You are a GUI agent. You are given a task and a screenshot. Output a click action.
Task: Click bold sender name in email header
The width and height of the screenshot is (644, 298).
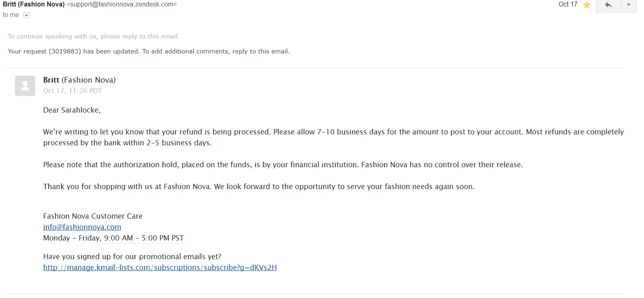[x=34, y=4]
